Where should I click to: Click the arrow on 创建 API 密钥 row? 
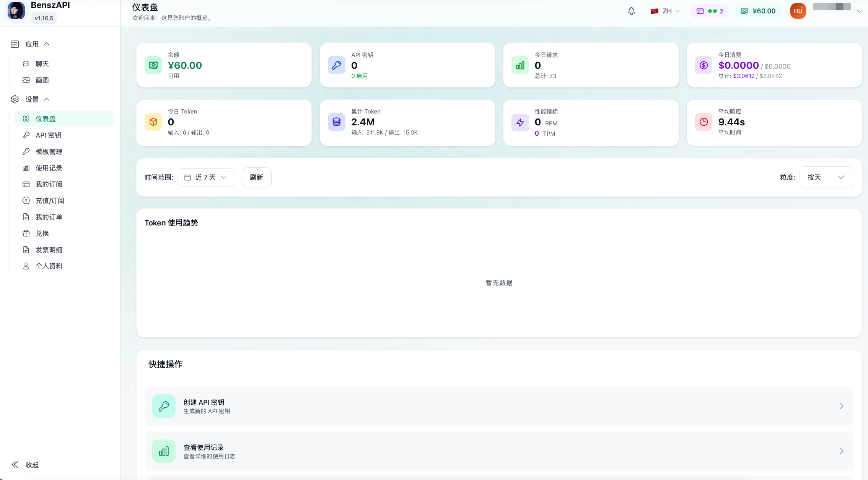[x=841, y=406]
